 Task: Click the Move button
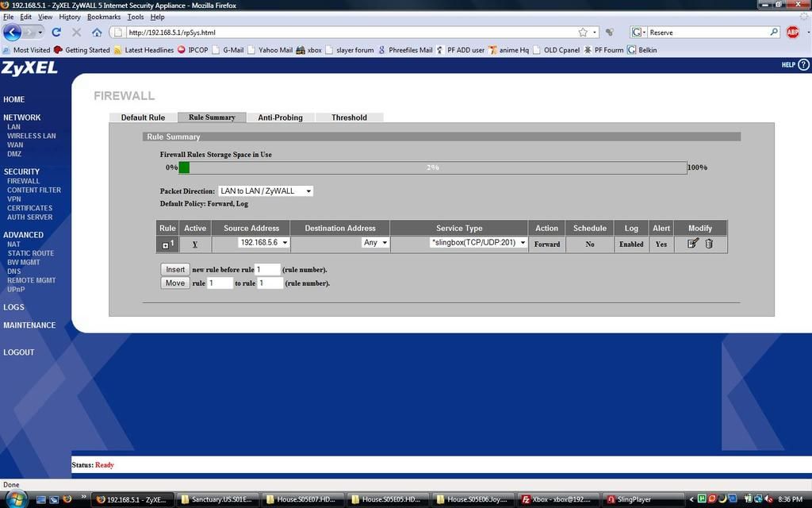coord(175,283)
